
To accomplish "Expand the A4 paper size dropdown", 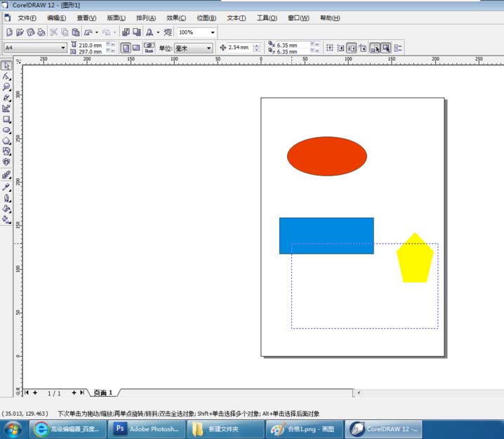I will coord(63,48).
